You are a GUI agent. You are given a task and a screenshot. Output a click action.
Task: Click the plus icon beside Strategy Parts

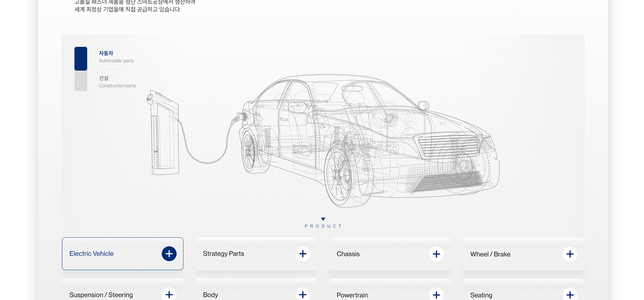(303, 254)
